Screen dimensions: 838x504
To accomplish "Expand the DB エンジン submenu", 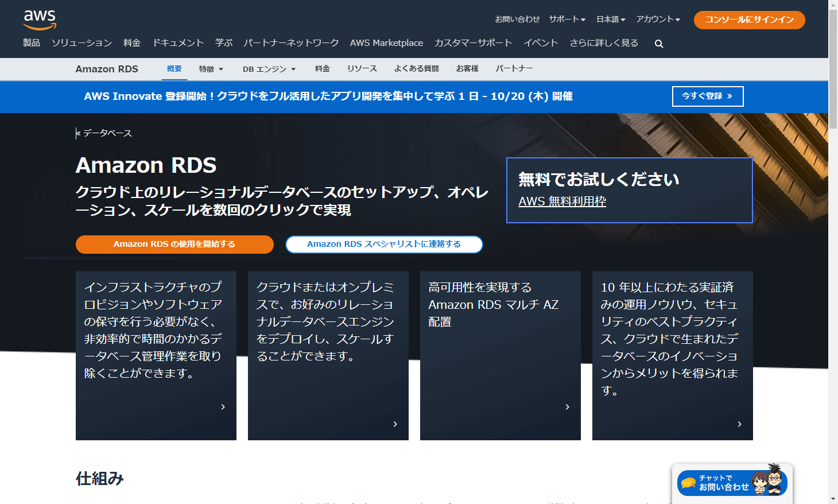I will 269,69.
